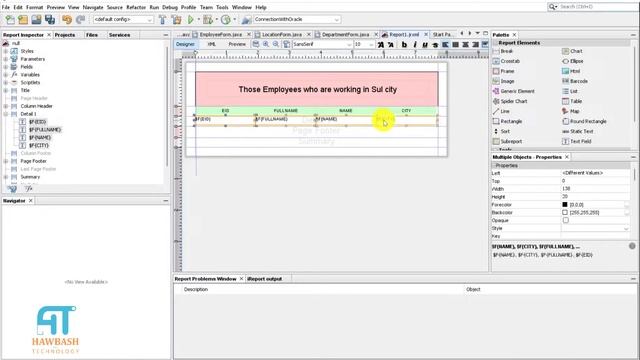
Task: Collapse the Detail 1 band node
Action: (x=6, y=114)
